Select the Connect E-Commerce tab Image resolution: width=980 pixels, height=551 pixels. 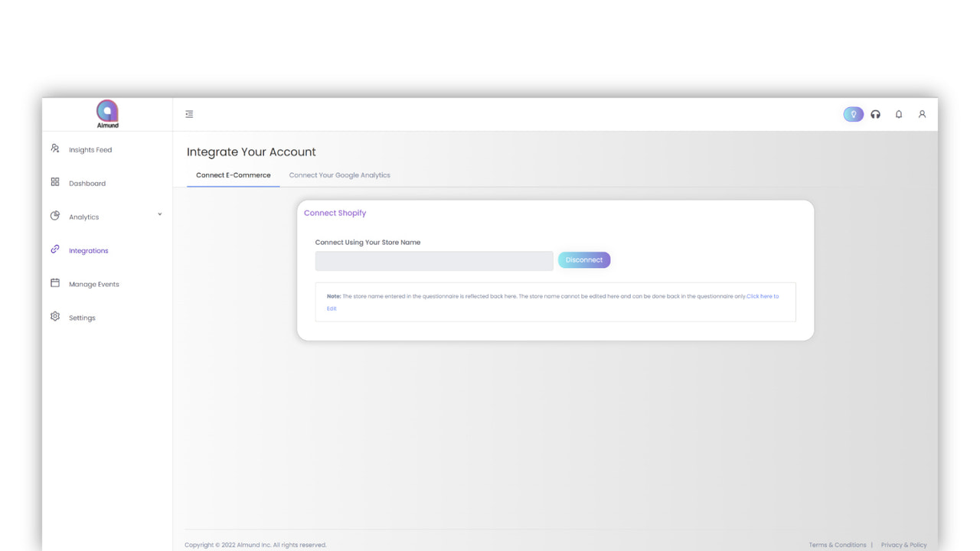(x=233, y=174)
